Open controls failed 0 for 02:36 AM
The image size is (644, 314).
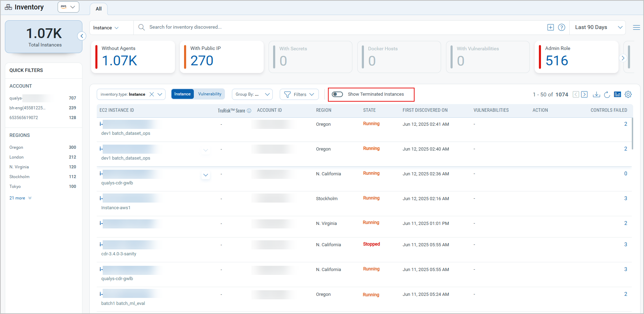tap(625, 174)
